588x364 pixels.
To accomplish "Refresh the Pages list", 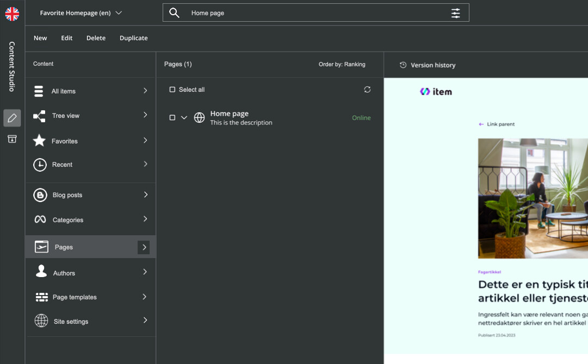I will (367, 90).
